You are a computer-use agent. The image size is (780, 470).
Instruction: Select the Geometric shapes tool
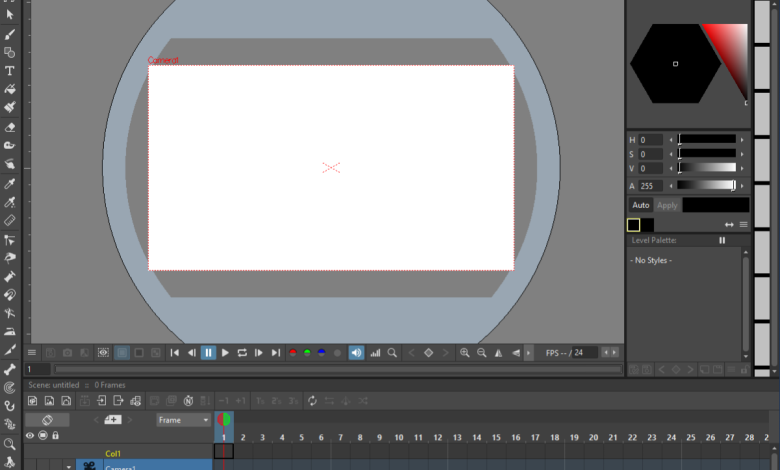[10, 52]
